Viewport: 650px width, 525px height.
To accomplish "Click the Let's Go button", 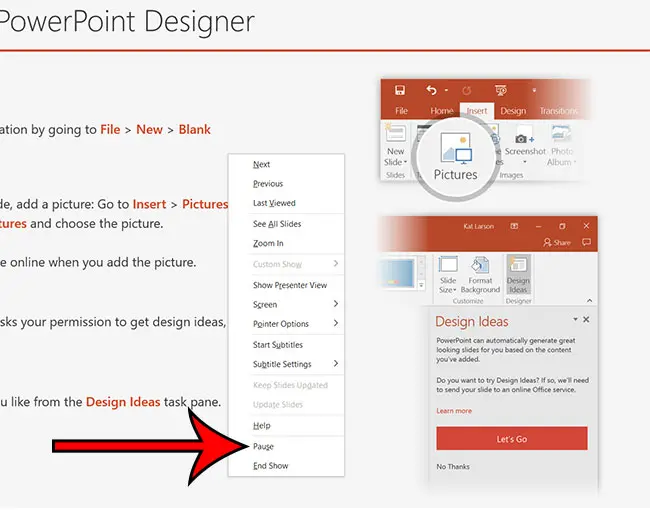I will (512, 439).
